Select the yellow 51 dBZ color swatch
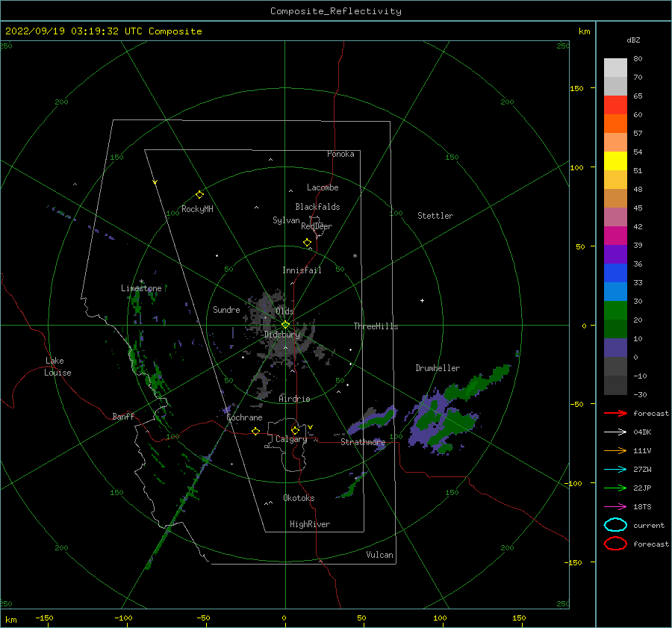This screenshot has height=628, width=672. 615,161
